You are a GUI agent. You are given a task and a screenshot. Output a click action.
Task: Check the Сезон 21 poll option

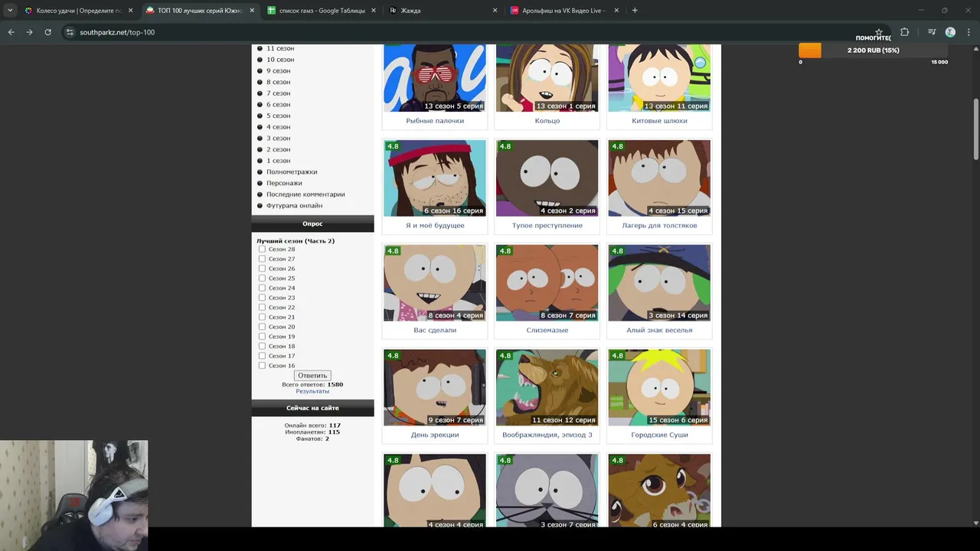click(262, 317)
